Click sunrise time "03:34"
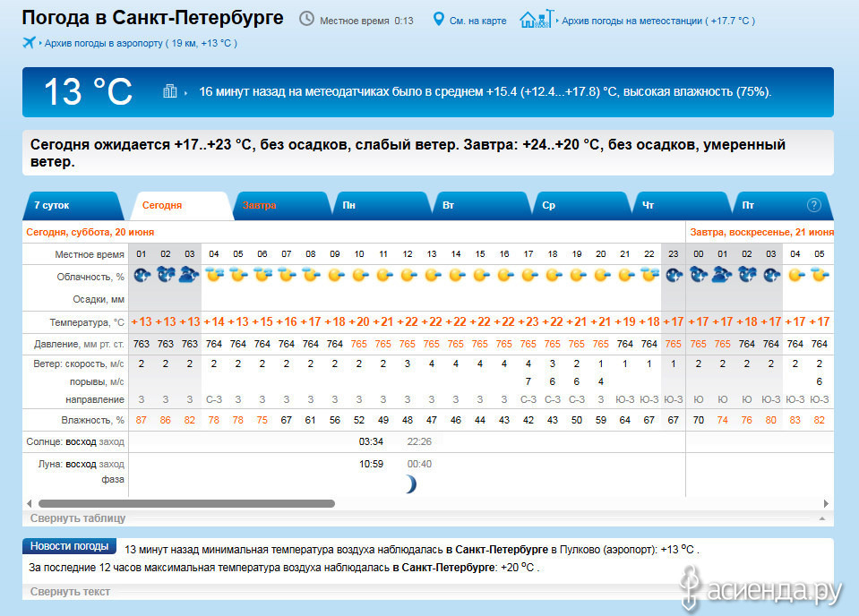 click(x=371, y=441)
